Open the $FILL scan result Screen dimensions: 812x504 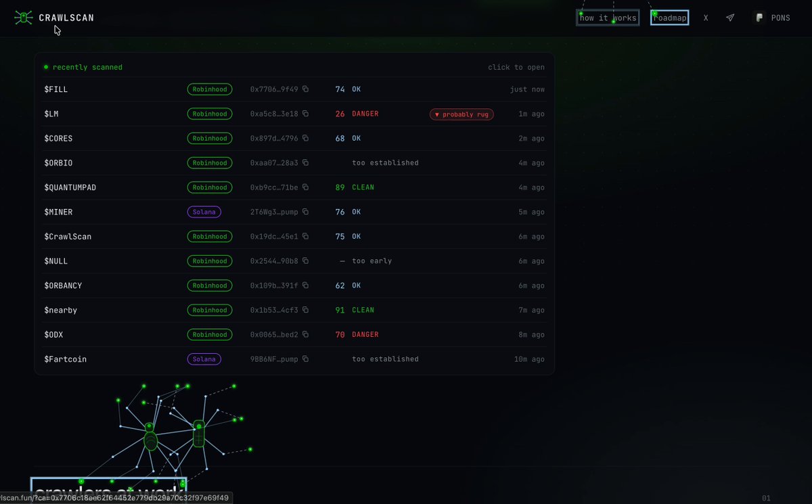294,89
